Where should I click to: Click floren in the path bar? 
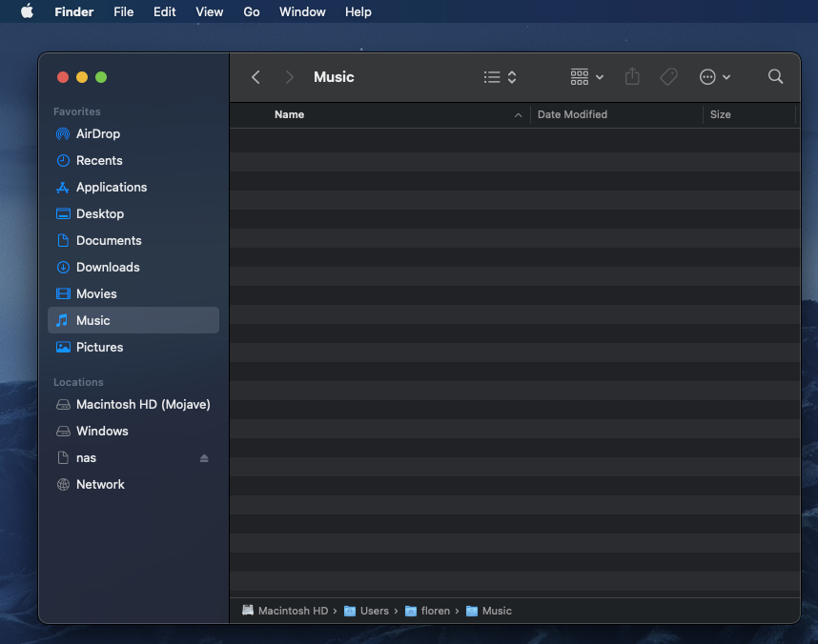click(427, 611)
